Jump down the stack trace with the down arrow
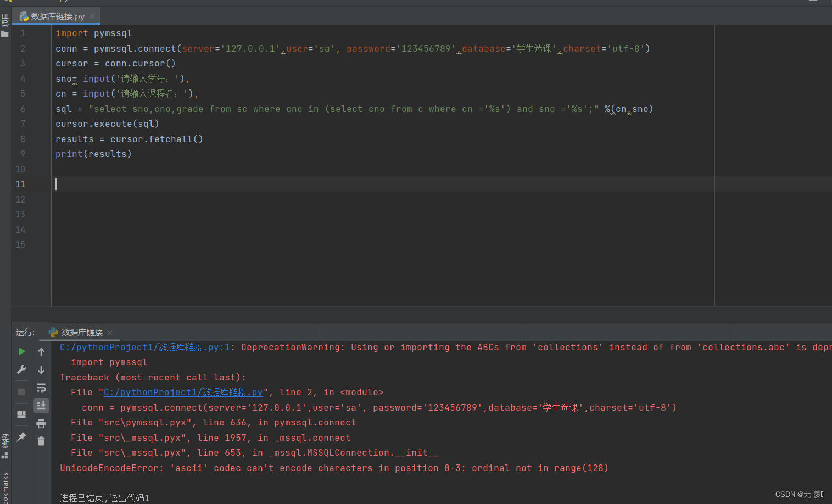Viewport: 832px width, 504px height. (41, 370)
